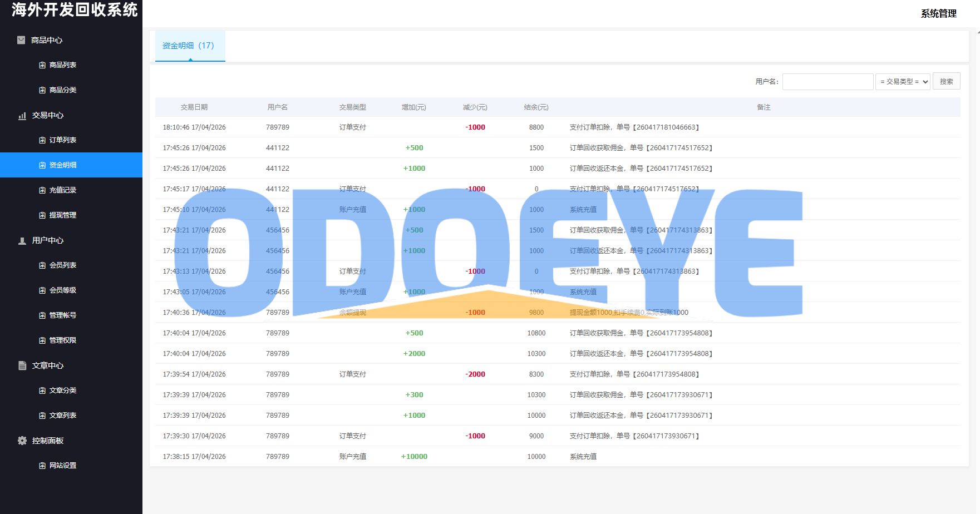This screenshot has height=514, width=980.
Task: Click the 17:39:54 17/04/2026 date cell
Action: 194,374
